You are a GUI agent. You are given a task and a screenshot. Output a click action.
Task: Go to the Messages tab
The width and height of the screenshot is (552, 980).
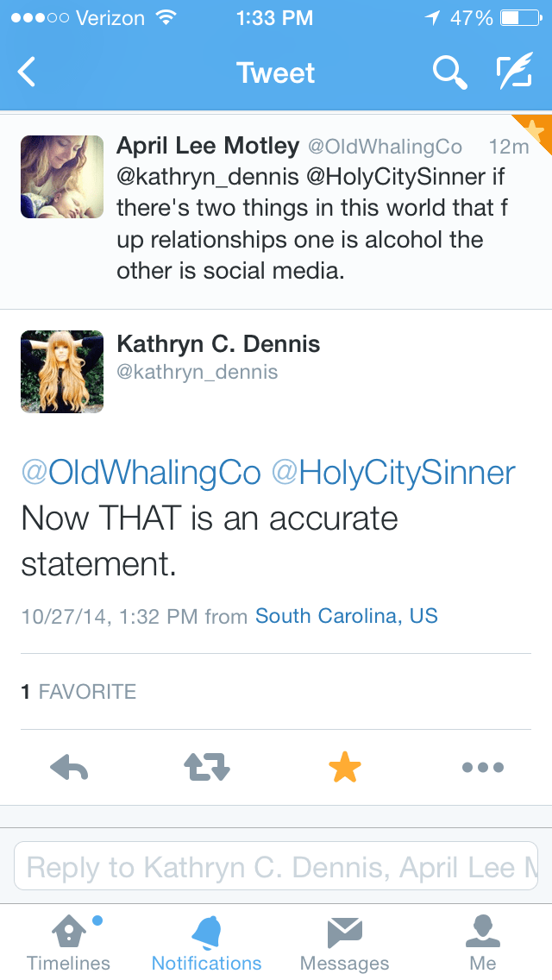click(x=344, y=942)
